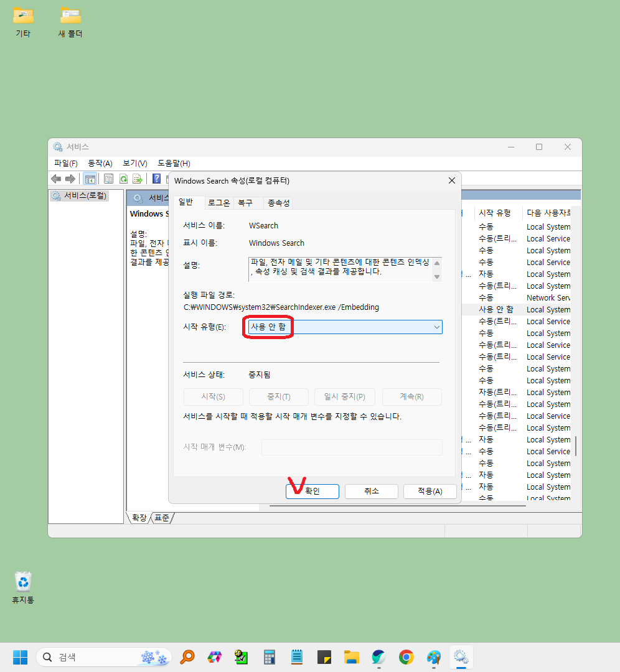Click the Services list horizontal scrollbar

398,506
